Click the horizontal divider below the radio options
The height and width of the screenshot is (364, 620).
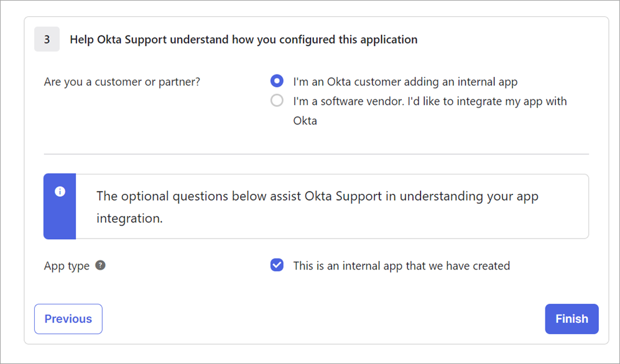point(317,154)
